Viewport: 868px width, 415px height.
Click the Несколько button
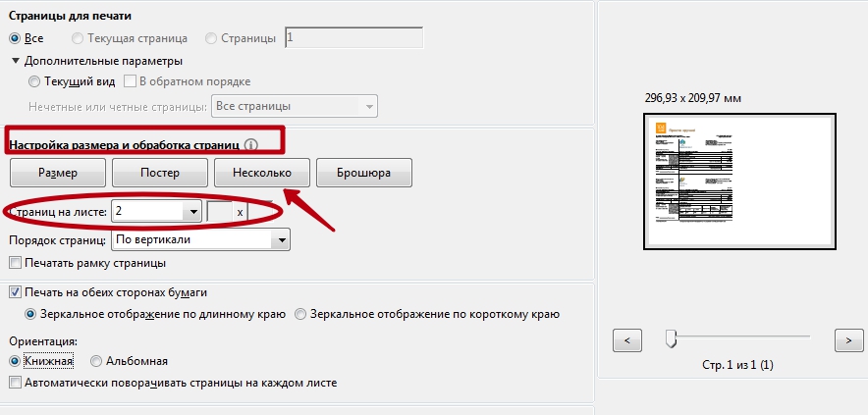coord(261,173)
